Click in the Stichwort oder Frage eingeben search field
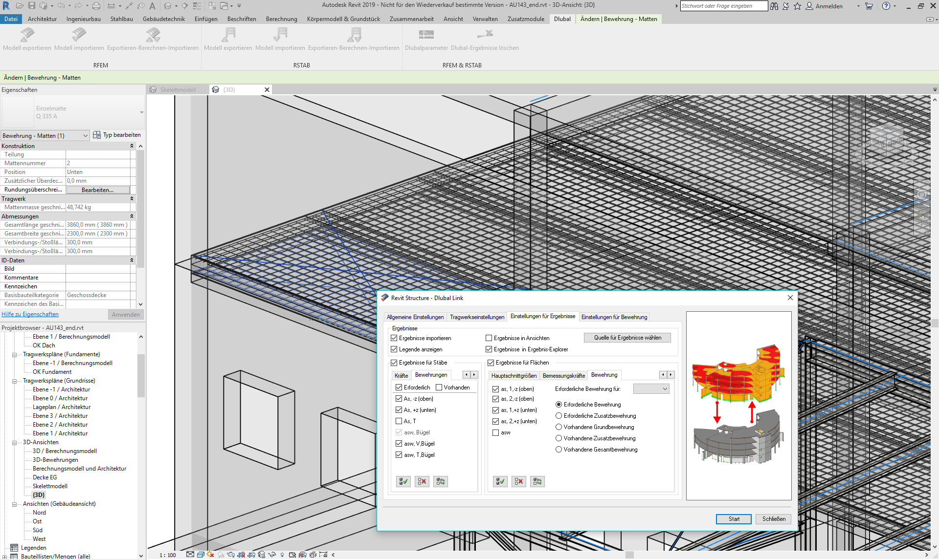 click(724, 6)
